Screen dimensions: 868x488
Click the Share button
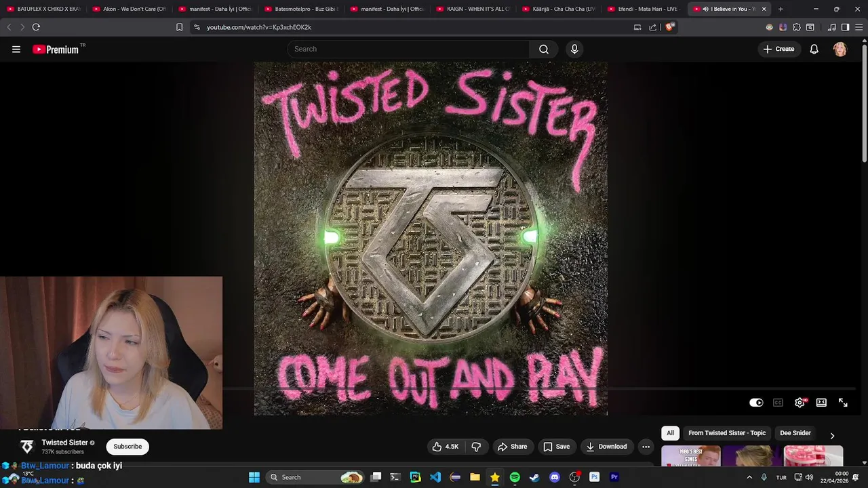tap(512, 447)
